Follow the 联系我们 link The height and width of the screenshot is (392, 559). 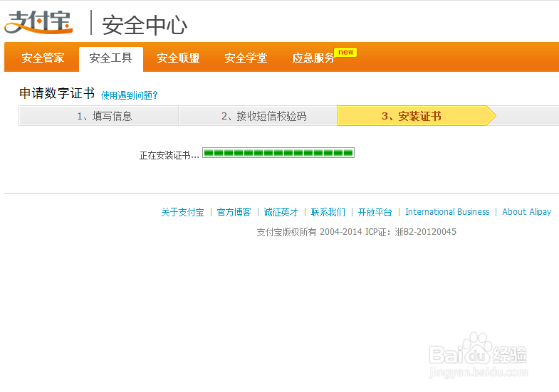(x=328, y=212)
